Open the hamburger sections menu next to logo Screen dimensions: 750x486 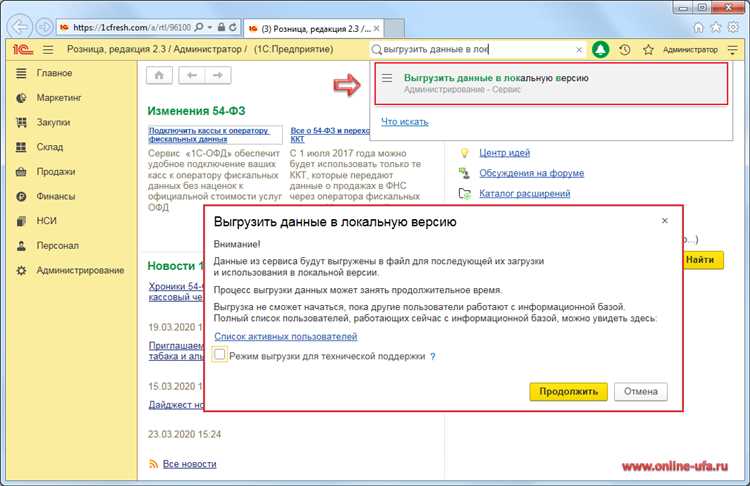coord(48,49)
